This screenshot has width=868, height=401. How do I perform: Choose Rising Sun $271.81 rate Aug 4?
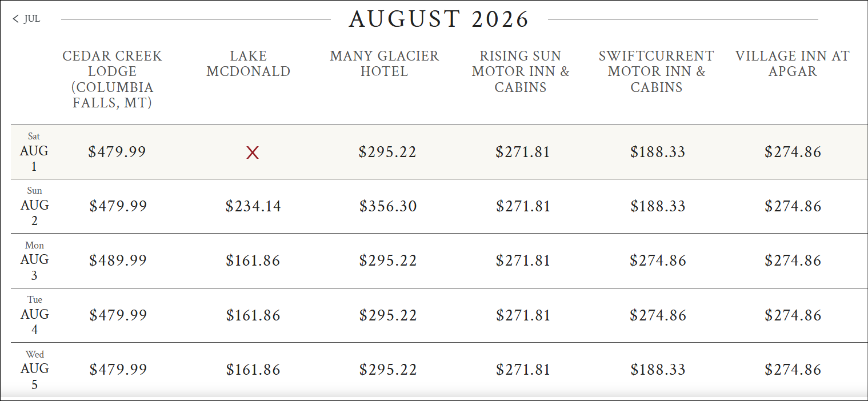pyautogui.click(x=523, y=315)
